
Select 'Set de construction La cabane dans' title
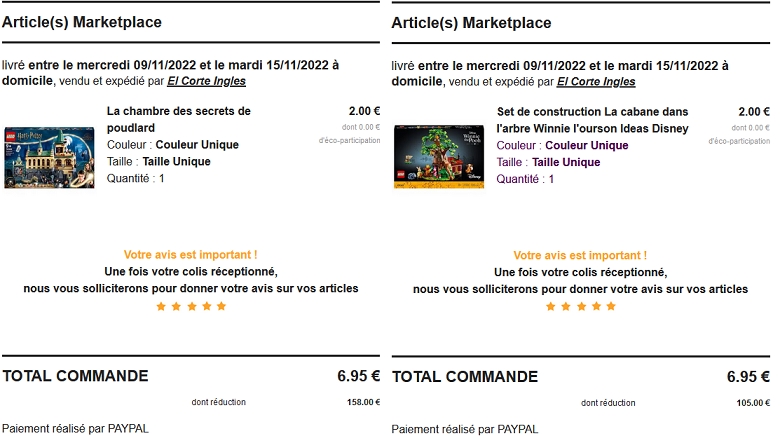592,112
